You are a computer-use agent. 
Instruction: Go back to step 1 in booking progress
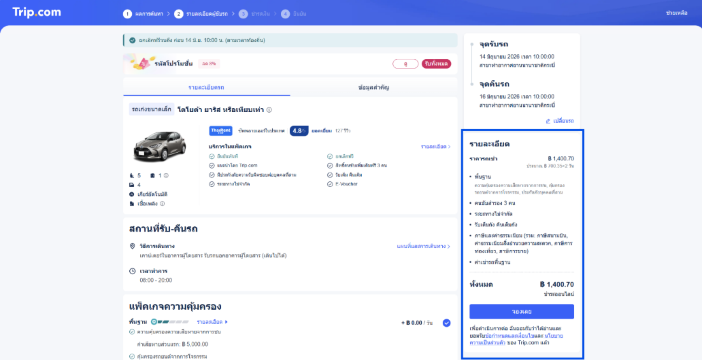point(128,14)
